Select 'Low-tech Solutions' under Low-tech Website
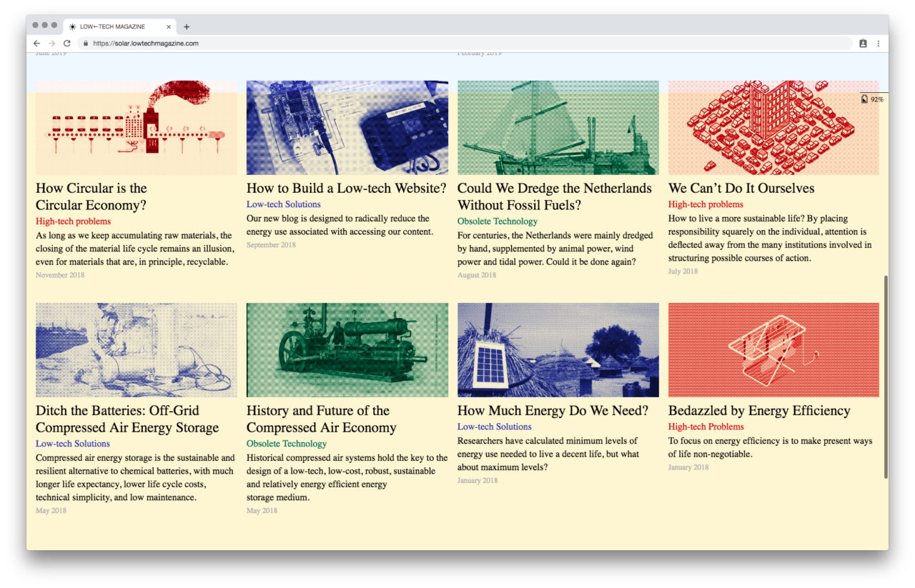Image resolution: width=915 pixels, height=588 pixels. tap(284, 204)
